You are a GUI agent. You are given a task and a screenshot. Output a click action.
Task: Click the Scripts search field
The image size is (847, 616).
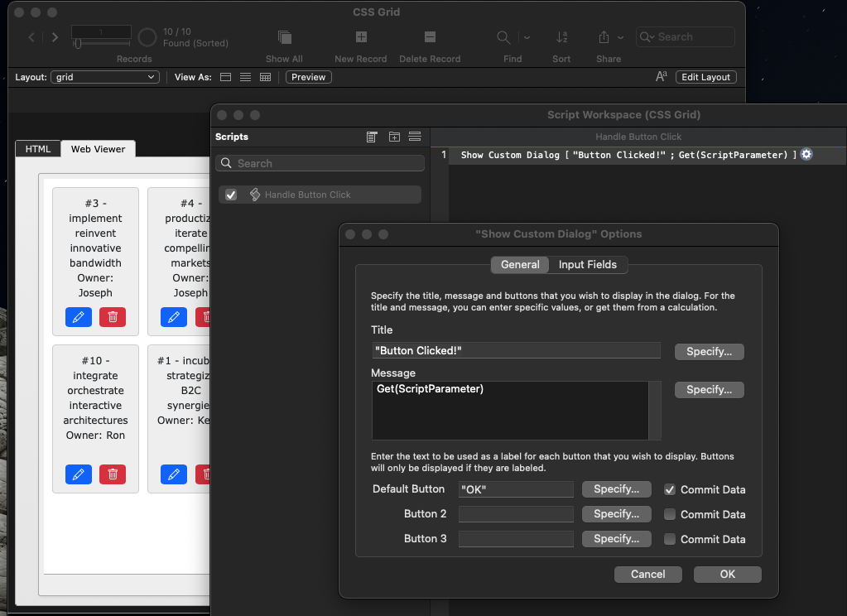tap(320, 163)
